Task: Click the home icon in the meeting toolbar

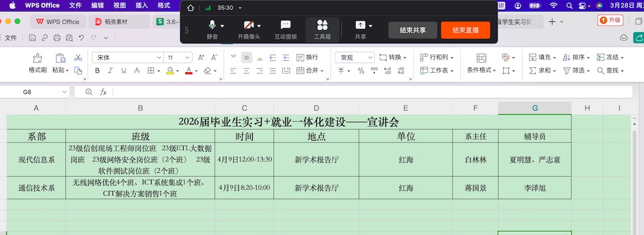Action: click(190, 8)
